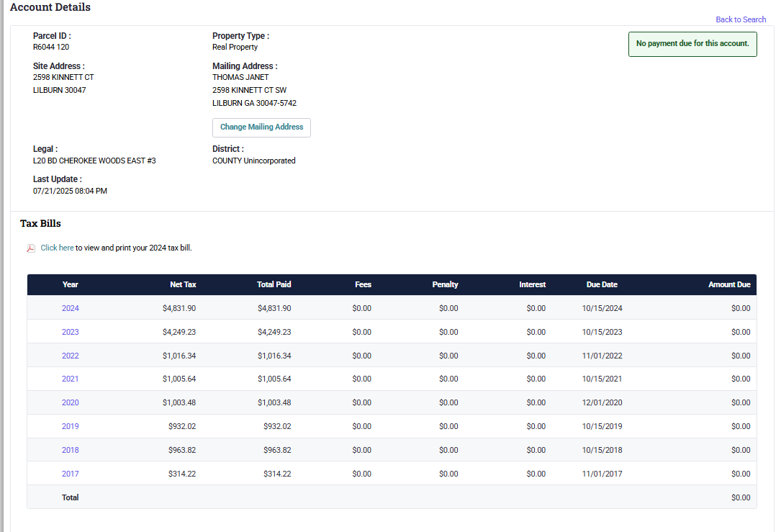Open the 'Click here' tax bill link
781x532 pixels.
tap(57, 248)
